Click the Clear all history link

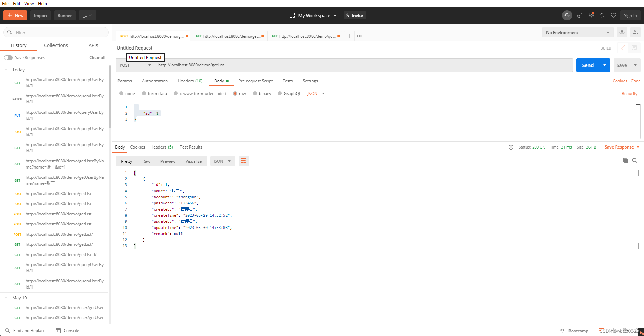pyautogui.click(x=97, y=58)
